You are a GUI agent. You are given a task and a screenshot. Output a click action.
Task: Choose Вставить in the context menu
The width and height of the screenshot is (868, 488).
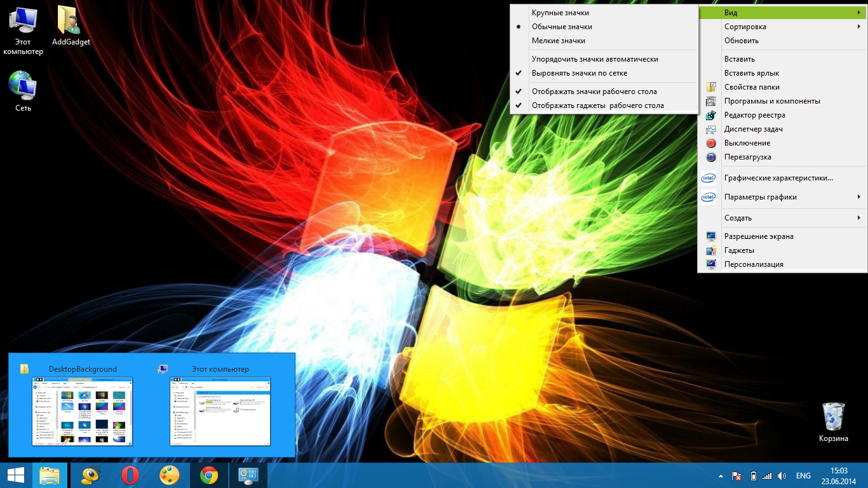click(x=782, y=59)
